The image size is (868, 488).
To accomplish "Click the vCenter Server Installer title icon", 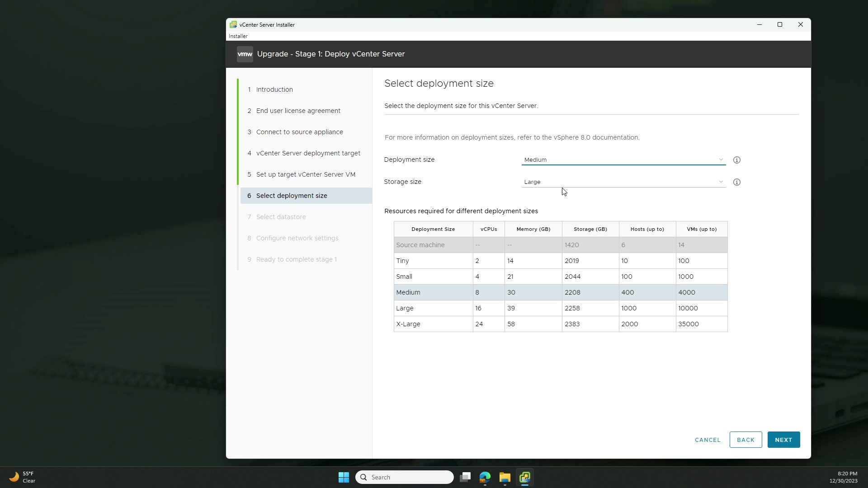I will (x=233, y=25).
